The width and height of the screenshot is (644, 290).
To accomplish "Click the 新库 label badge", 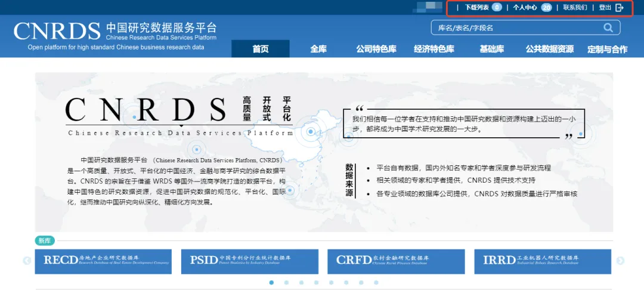I will 44,241.
